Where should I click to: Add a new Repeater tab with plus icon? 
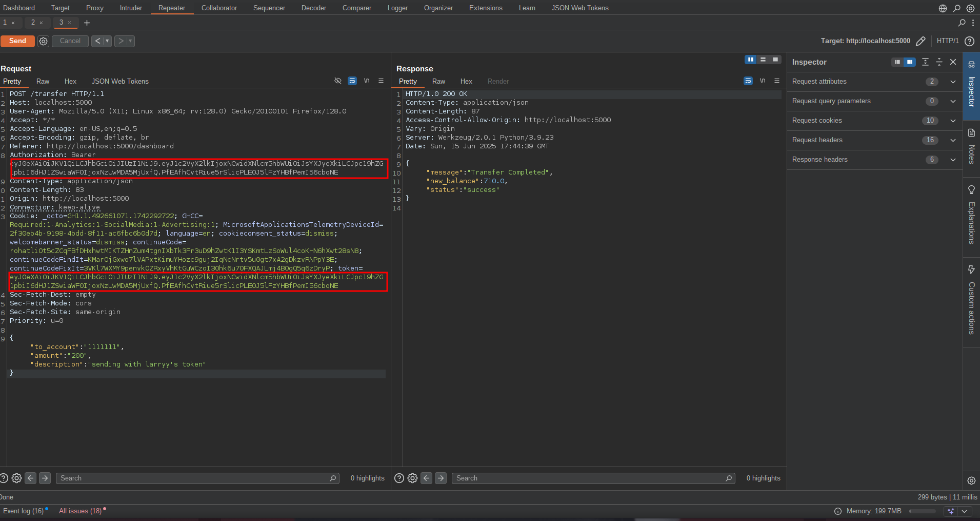point(87,23)
